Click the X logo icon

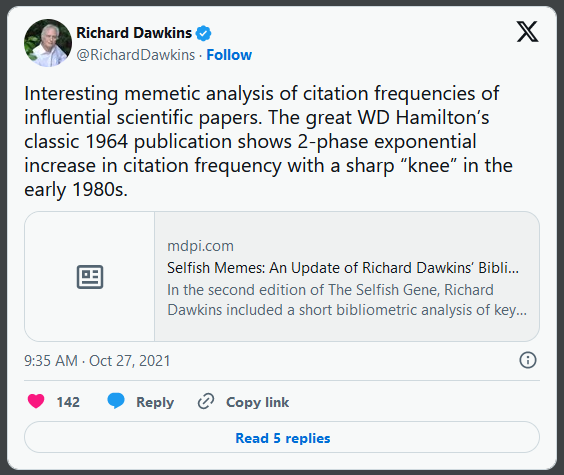(527, 32)
